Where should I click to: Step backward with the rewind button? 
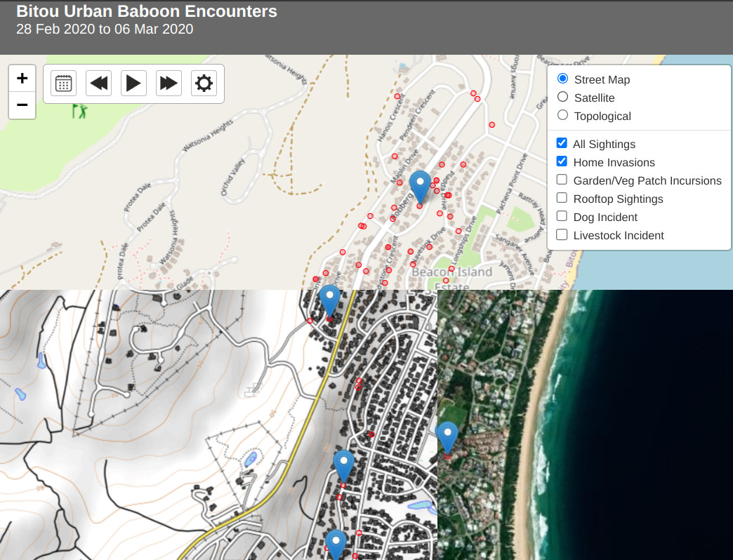(x=99, y=84)
